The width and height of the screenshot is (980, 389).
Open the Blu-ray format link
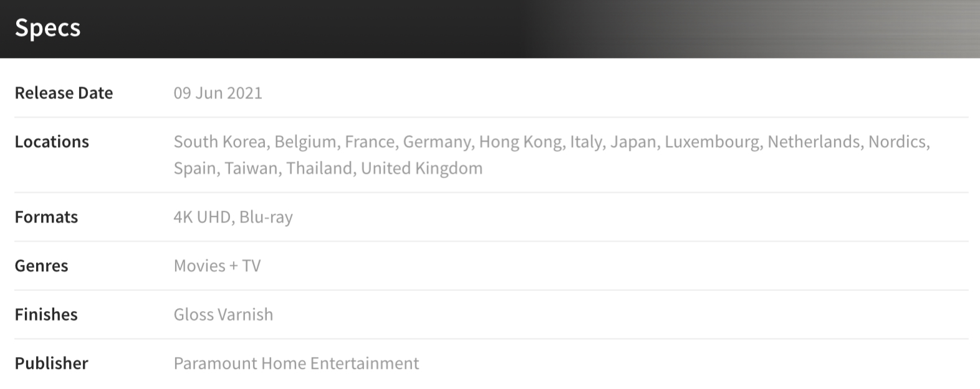[266, 217]
